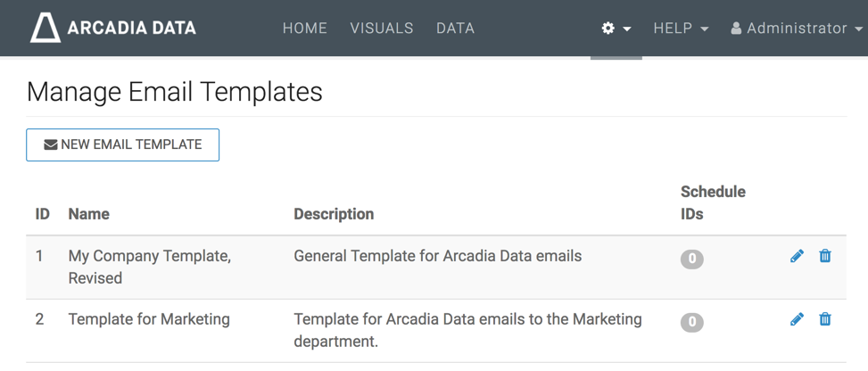
Task: Edit the Template for Marketing row
Action: tap(797, 319)
